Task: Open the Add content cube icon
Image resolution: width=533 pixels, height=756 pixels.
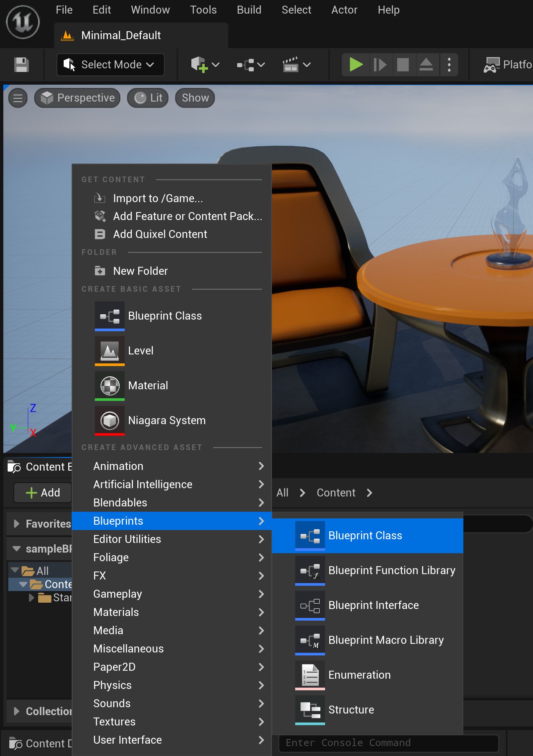Action: tap(199, 65)
